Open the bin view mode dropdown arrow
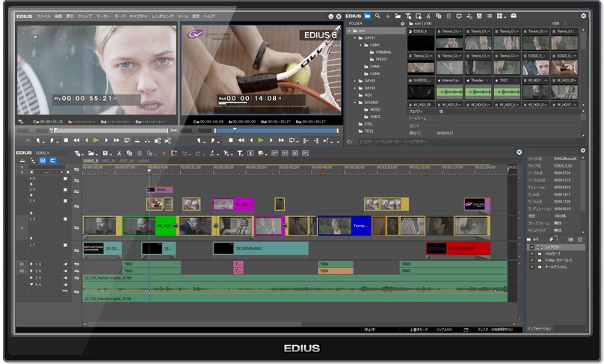The width and height of the screenshot is (604, 364). click(x=505, y=16)
